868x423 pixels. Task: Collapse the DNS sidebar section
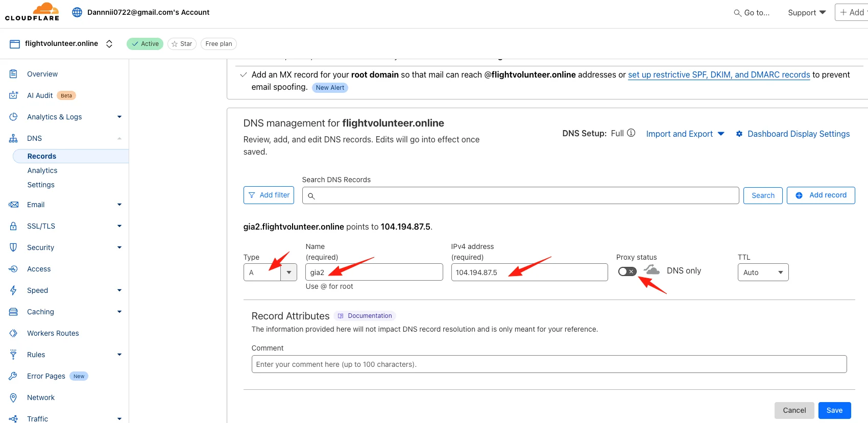coord(119,138)
